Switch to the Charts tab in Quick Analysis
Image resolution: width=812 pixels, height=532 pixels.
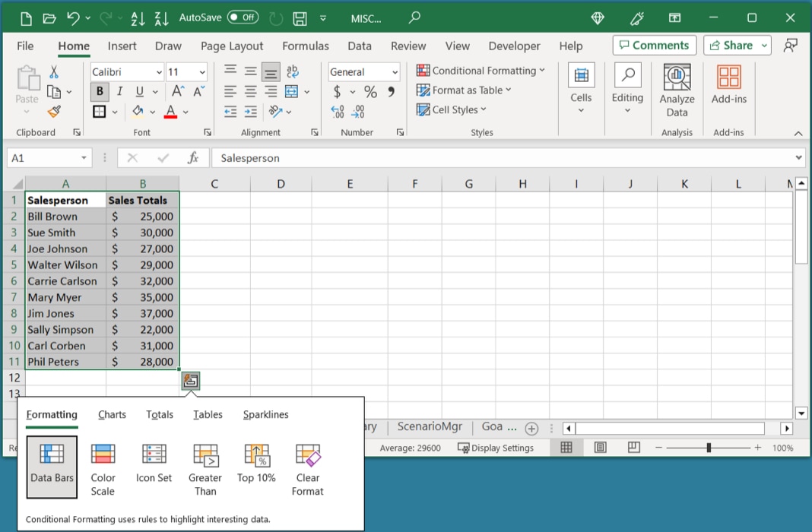click(112, 415)
